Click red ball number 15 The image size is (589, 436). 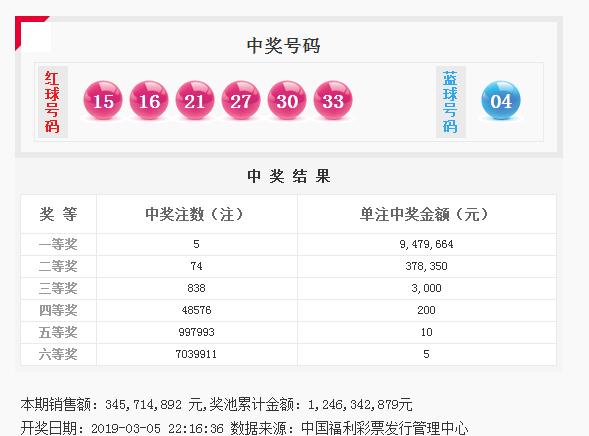(x=103, y=100)
